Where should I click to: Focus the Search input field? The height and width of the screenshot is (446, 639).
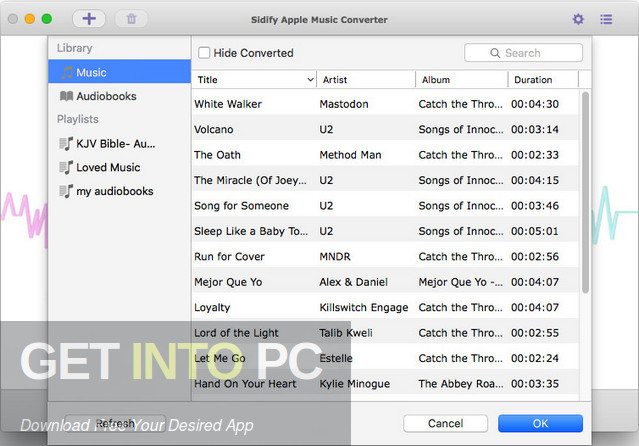coord(523,53)
